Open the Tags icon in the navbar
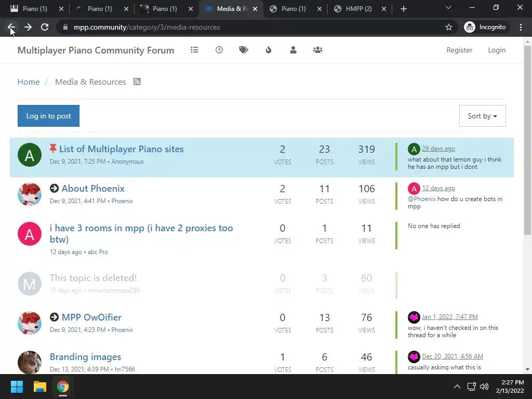This screenshot has width=532, height=399. tap(244, 50)
